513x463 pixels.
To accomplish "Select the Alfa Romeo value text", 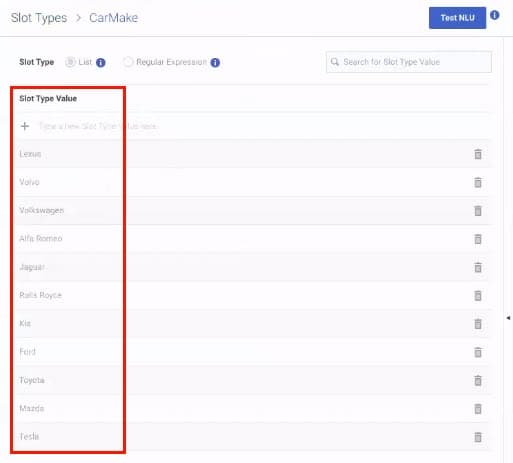I will click(x=41, y=238).
